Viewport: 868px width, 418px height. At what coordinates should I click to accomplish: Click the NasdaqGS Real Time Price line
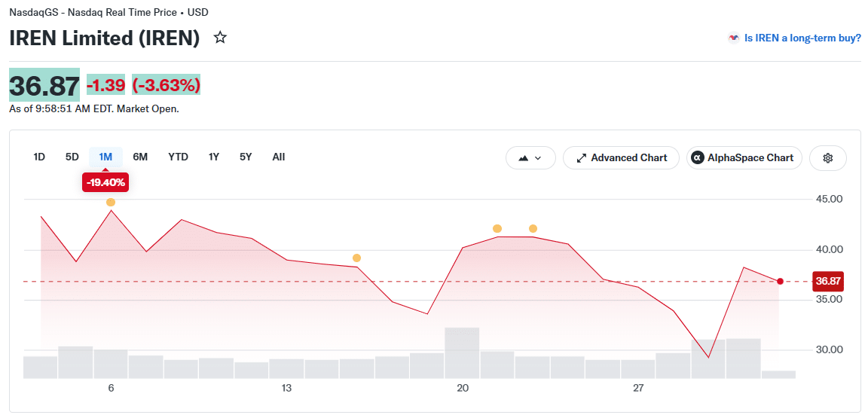109,11
